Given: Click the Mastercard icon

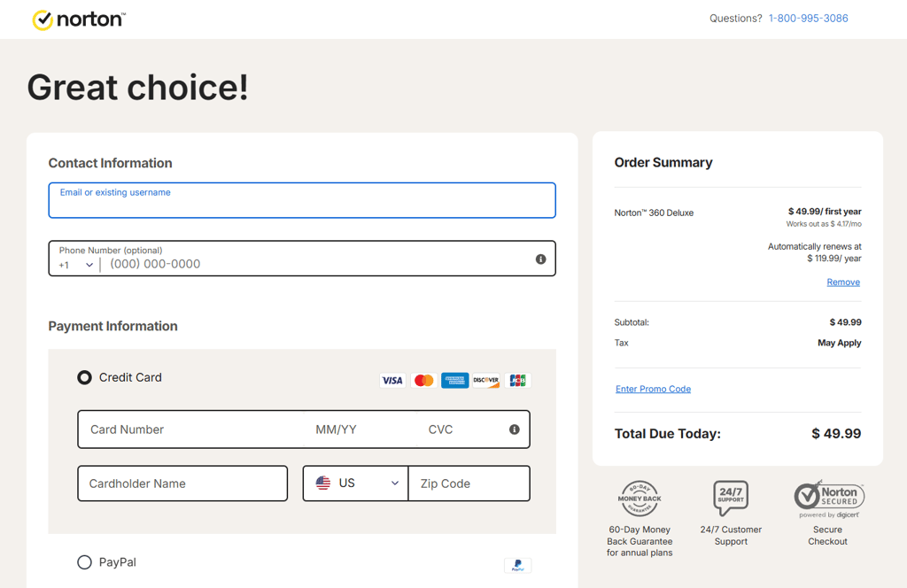Looking at the screenshot, I should point(424,381).
